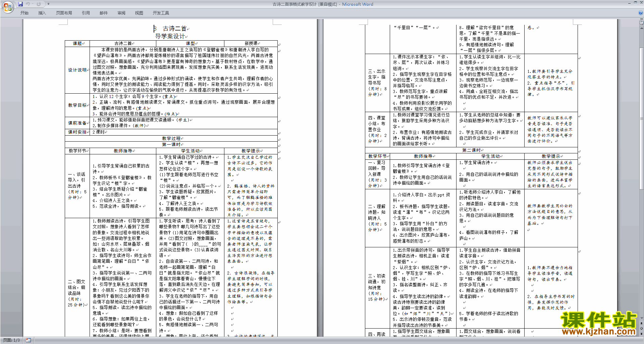The width and height of the screenshot is (644, 344).
Task: Click the 教学目标 row label
Action: click(x=77, y=105)
